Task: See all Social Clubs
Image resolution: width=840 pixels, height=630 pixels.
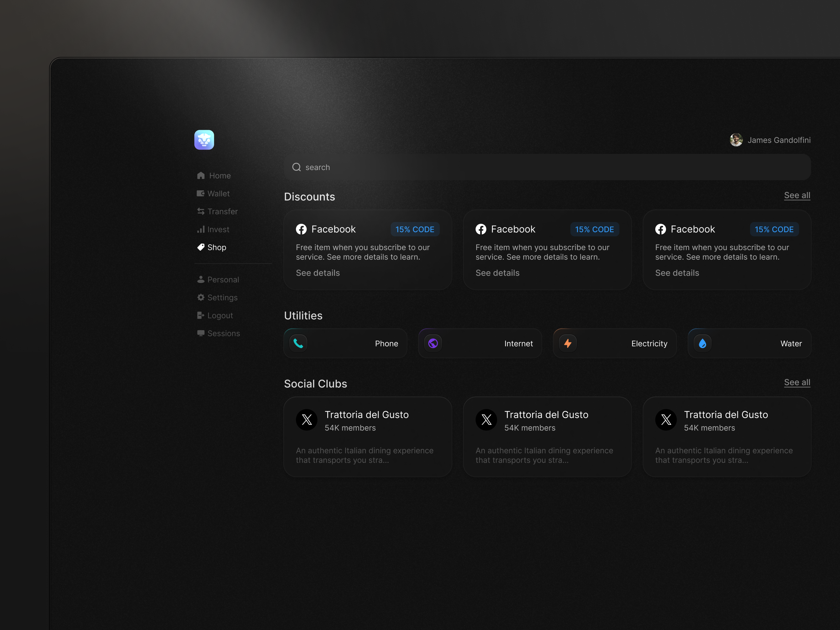Action: coord(797,382)
